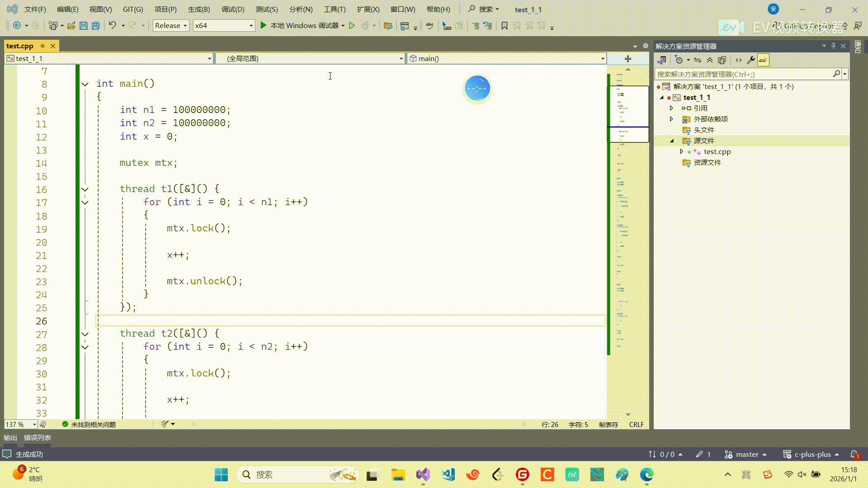This screenshot has height=488, width=868.
Task: Click the bookmark toggle toolbar icon
Action: (x=505, y=26)
